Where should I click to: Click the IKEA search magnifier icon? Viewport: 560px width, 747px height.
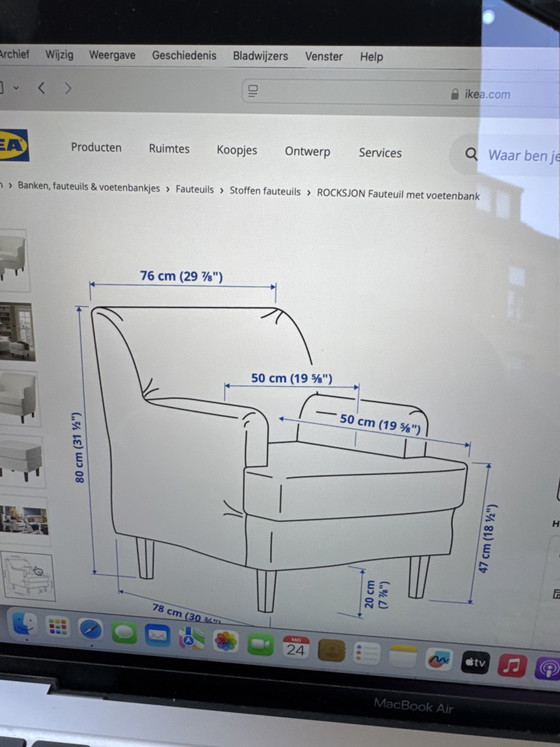point(471,154)
